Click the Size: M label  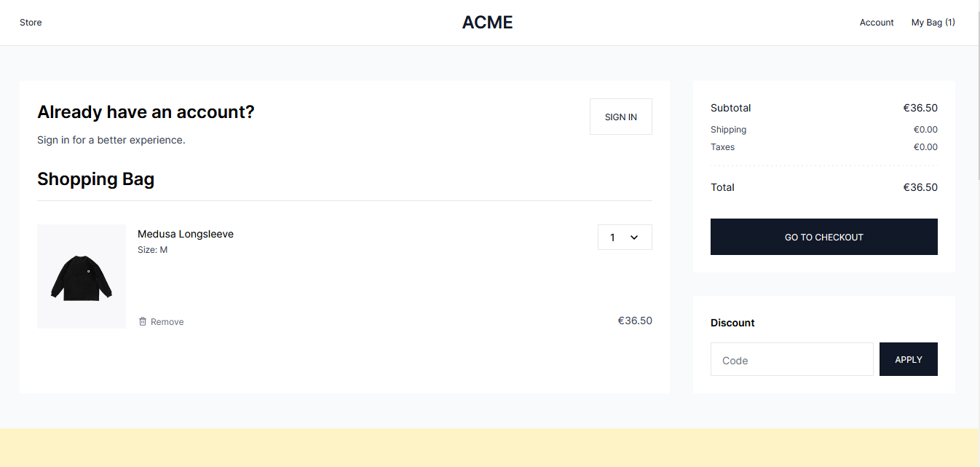click(x=152, y=250)
